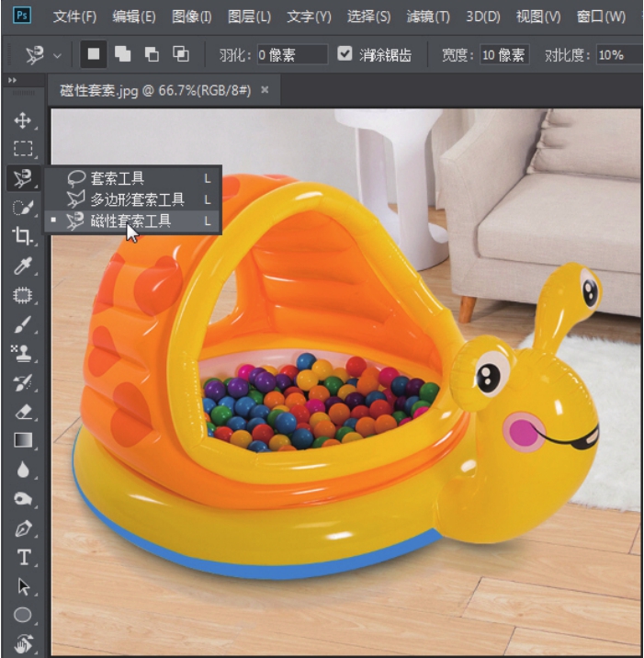Select the Crop tool
644x658 pixels.
[23, 236]
